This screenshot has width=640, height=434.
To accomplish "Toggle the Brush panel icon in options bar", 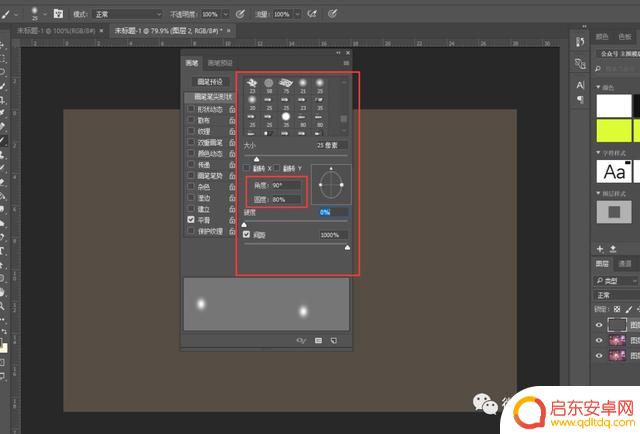I will click(58, 14).
